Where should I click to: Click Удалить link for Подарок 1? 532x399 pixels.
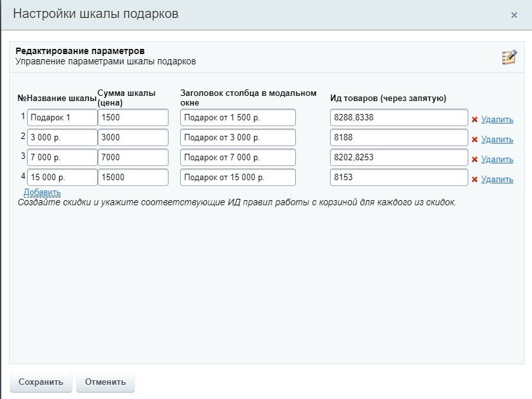[x=495, y=117]
